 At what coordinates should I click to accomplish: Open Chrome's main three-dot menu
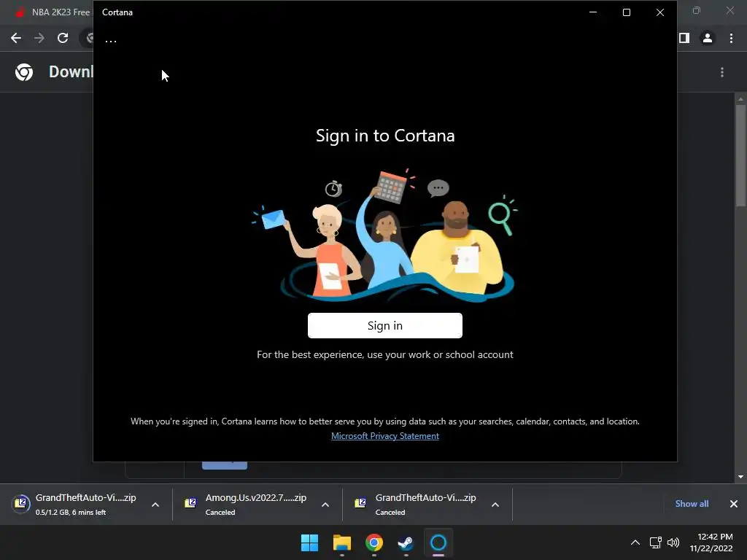point(731,38)
